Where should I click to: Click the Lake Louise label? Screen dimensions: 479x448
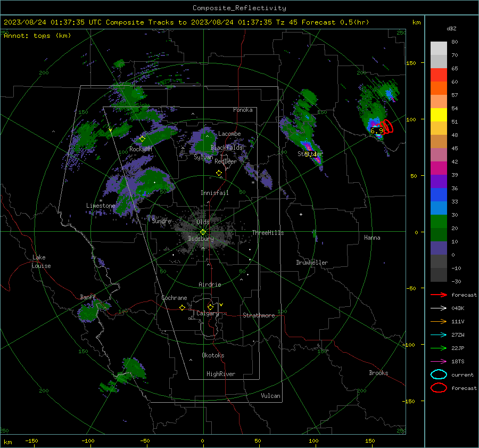click(42, 262)
